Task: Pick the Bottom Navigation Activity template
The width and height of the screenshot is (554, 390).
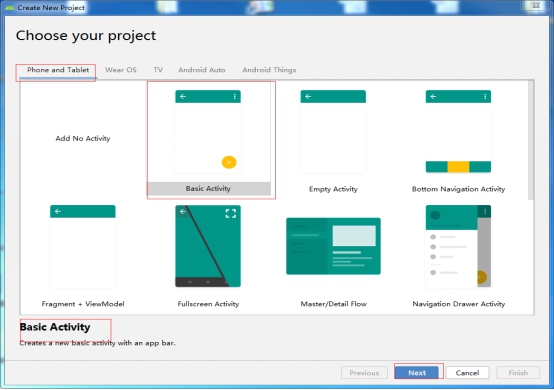Action: tap(458, 131)
